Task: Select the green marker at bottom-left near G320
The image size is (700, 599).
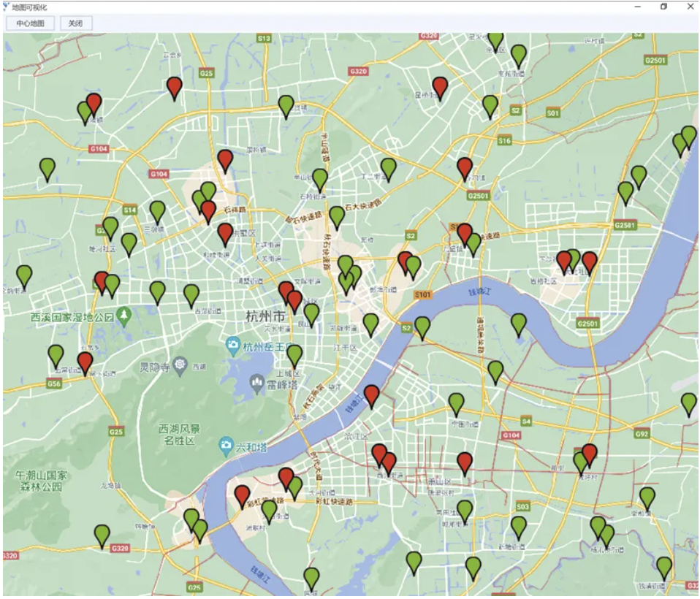Action: [x=102, y=536]
